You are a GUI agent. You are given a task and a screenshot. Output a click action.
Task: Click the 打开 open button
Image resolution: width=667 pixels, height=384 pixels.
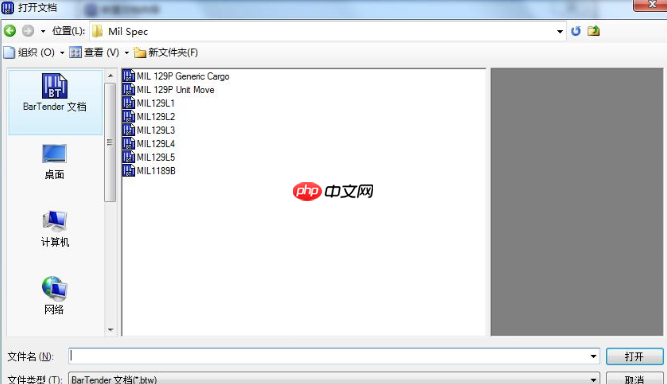click(x=634, y=356)
